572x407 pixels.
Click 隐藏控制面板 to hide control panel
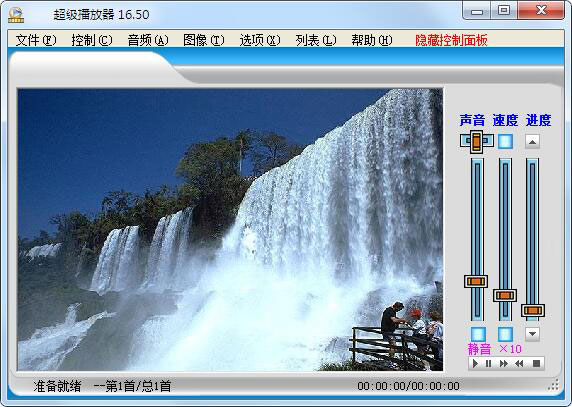(x=451, y=40)
